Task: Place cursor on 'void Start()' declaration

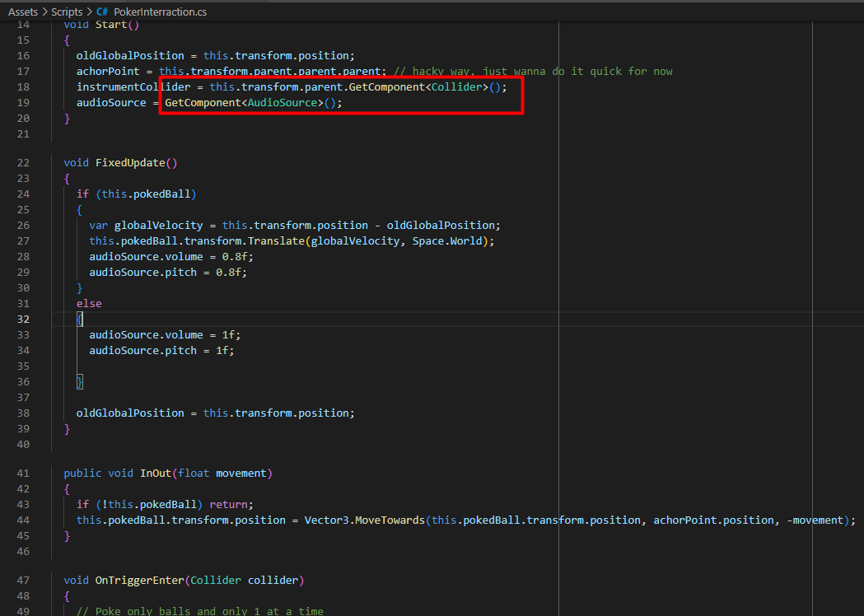Action: [x=101, y=24]
